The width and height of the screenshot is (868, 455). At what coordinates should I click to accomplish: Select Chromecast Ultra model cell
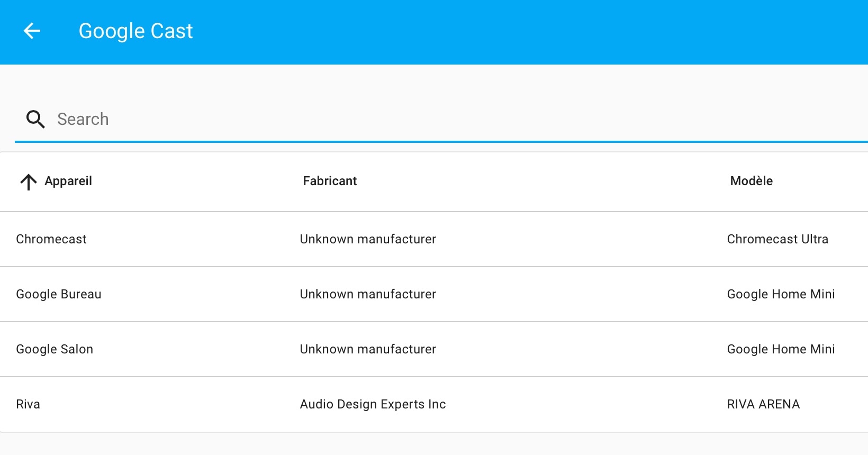(x=777, y=239)
